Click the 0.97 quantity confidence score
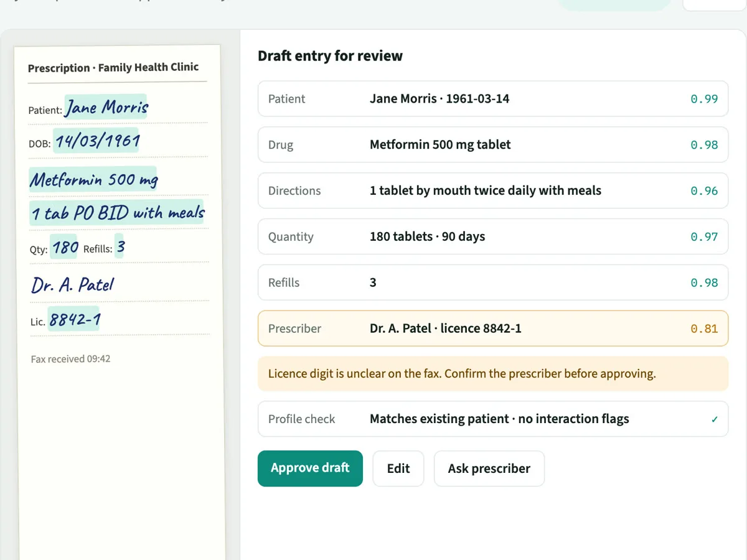 (x=704, y=237)
